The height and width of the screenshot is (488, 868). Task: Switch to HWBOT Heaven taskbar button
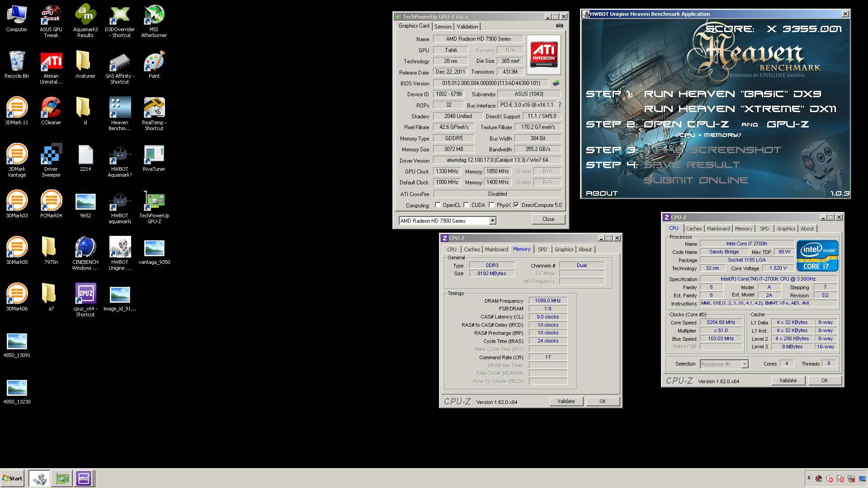(x=39, y=479)
